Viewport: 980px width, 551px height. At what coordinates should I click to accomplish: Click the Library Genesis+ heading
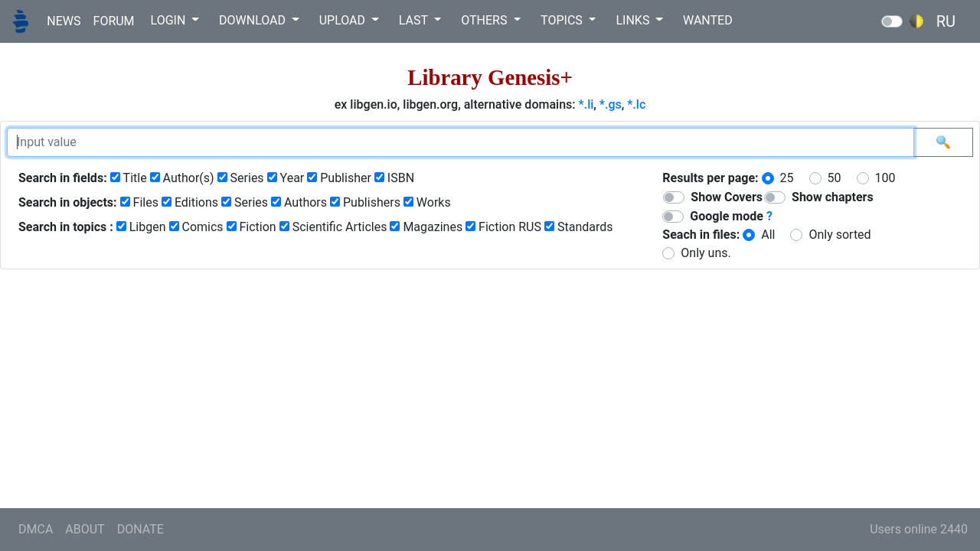(490, 77)
